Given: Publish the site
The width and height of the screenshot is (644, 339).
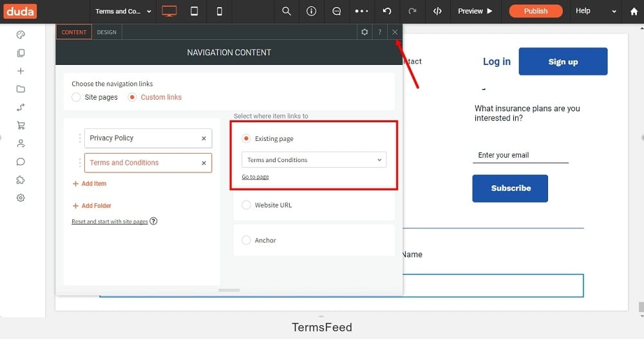Looking at the screenshot, I should click(x=536, y=11).
